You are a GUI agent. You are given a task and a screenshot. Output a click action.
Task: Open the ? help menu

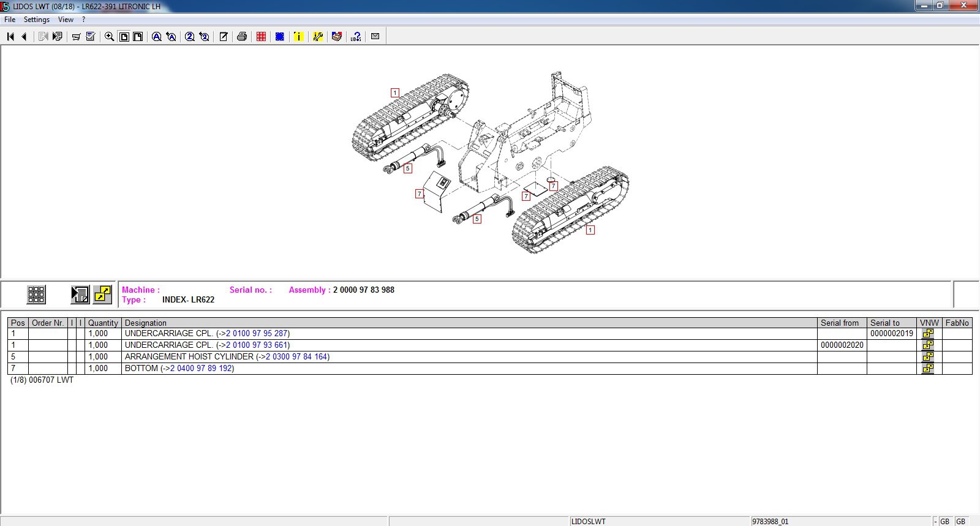[84, 20]
